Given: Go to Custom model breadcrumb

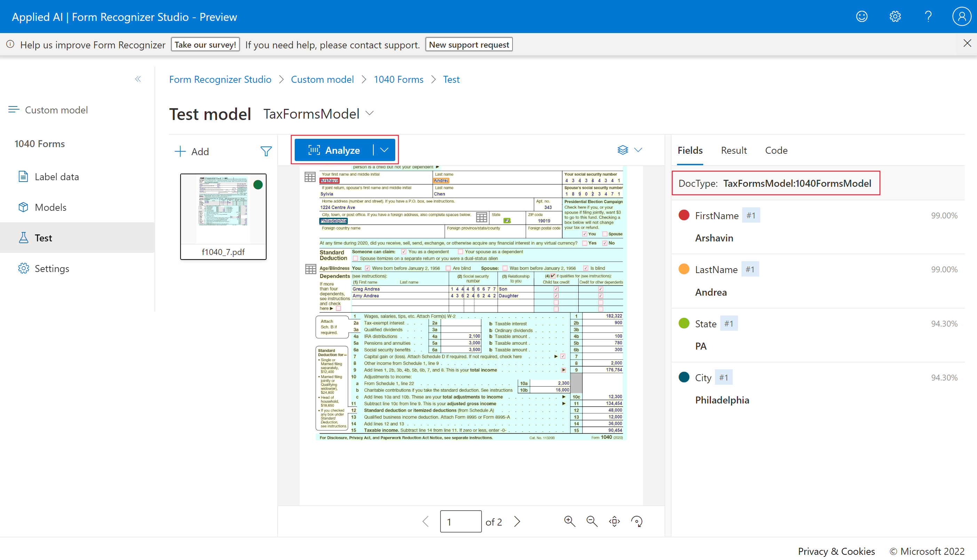Looking at the screenshot, I should pyautogui.click(x=322, y=79).
